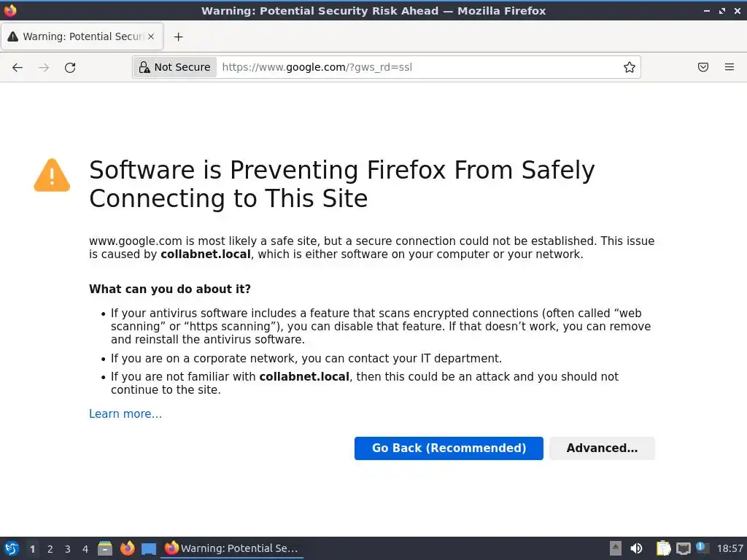This screenshot has width=747, height=560.
Task: Click the Firefox icon in the title bar
Action: point(10,10)
